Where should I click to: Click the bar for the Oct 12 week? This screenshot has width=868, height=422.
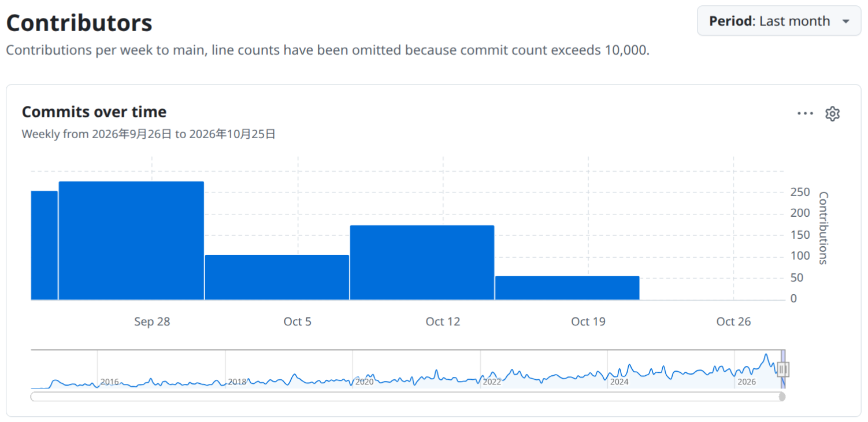[422, 262]
